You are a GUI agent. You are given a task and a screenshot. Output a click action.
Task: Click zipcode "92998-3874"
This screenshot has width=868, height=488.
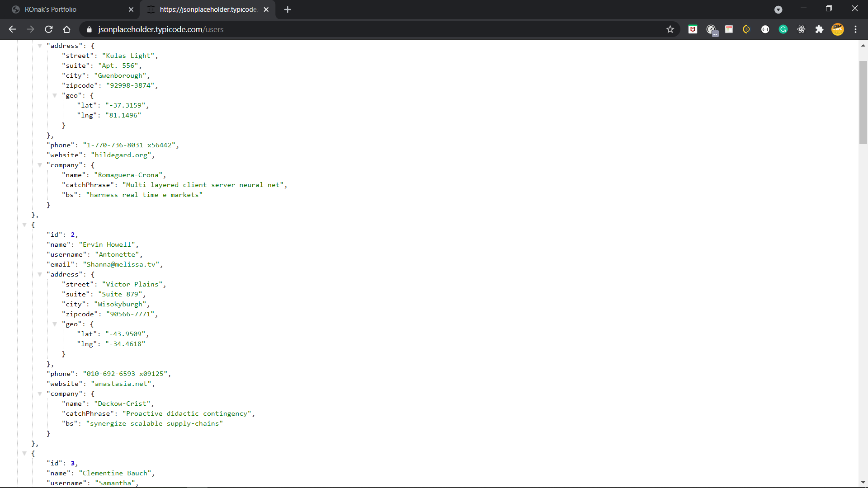(x=130, y=85)
